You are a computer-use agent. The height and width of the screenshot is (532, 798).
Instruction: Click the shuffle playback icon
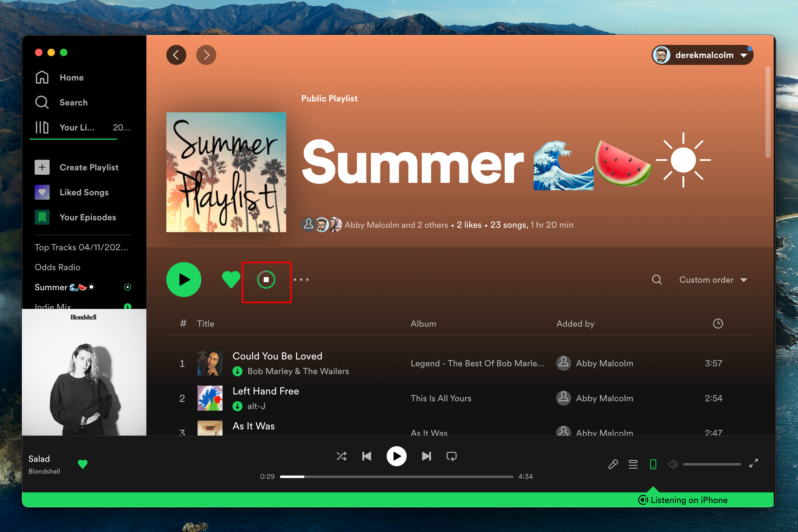point(341,456)
